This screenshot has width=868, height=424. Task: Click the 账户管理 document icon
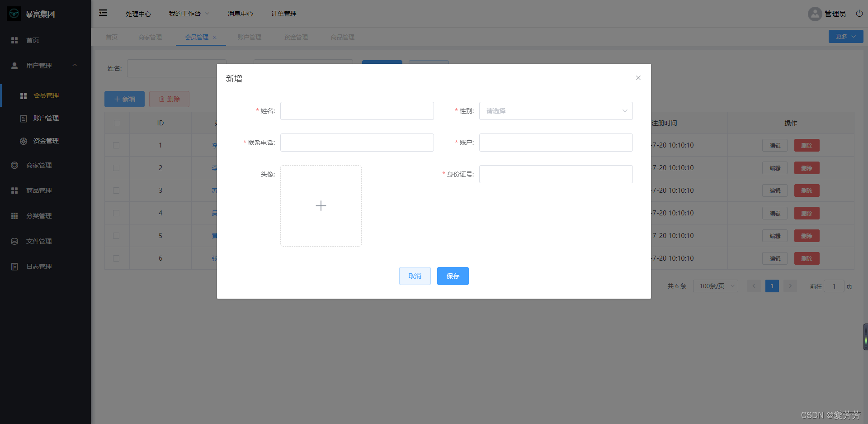tap(24, 119)
